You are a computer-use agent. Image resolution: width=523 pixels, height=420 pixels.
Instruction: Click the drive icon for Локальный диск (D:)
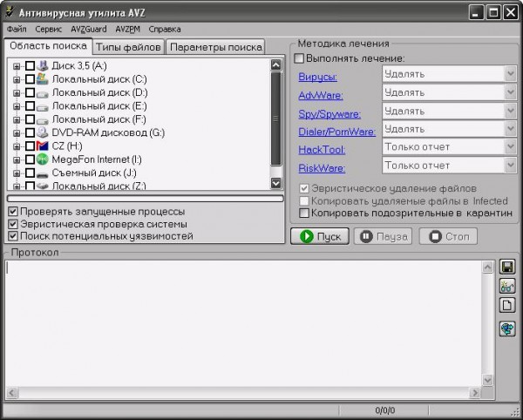click(x=43, y=93)
